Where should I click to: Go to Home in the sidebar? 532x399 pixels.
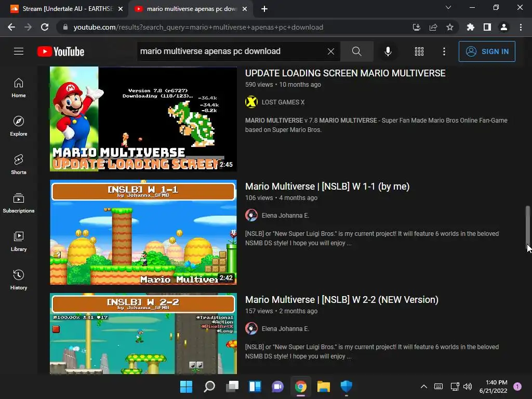[x=19, y=88]
